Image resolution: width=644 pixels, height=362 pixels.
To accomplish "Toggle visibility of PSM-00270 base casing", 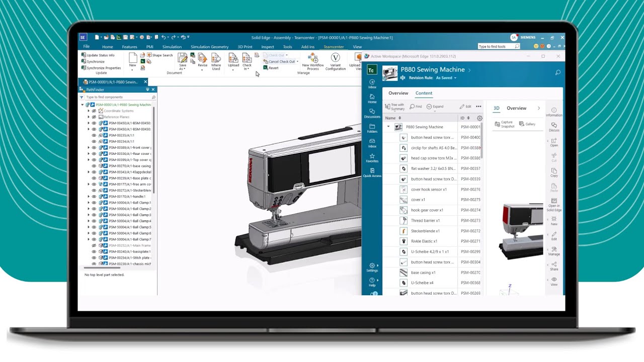I will 94,166.
